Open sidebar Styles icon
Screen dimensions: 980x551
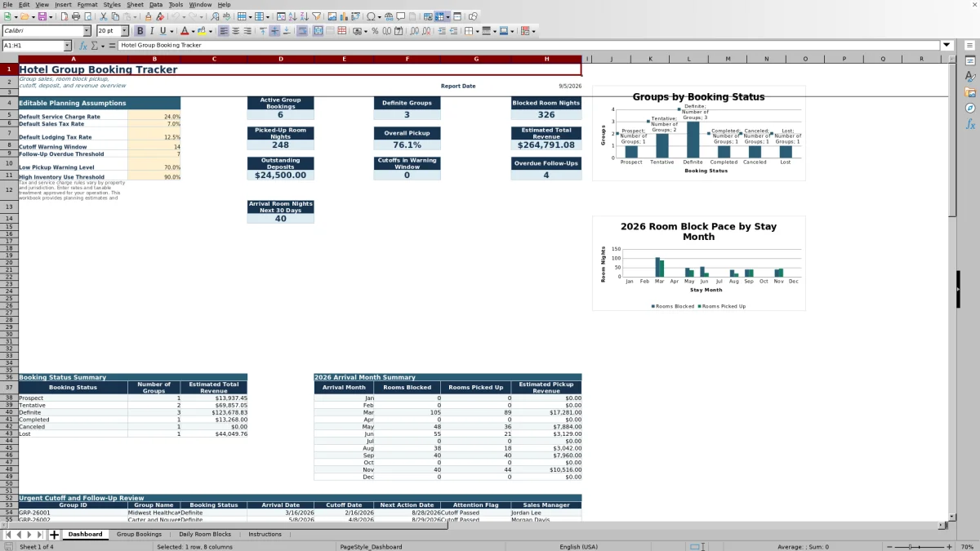[970, 77]
